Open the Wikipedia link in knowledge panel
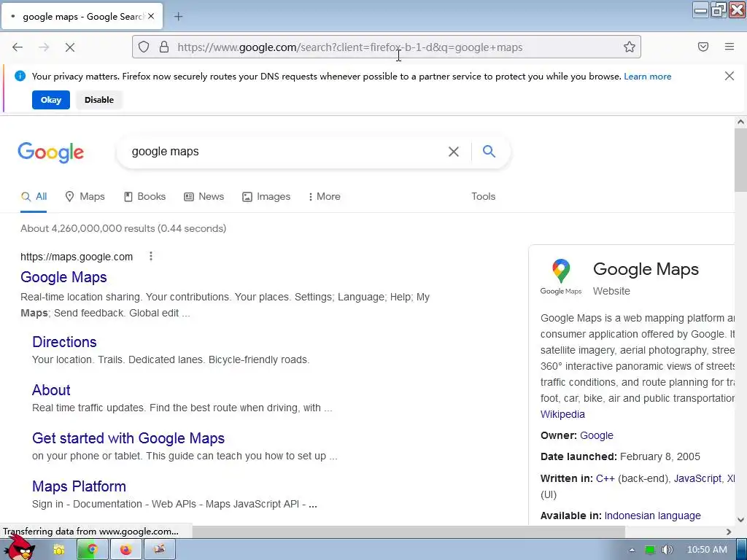 coord(562,414)
